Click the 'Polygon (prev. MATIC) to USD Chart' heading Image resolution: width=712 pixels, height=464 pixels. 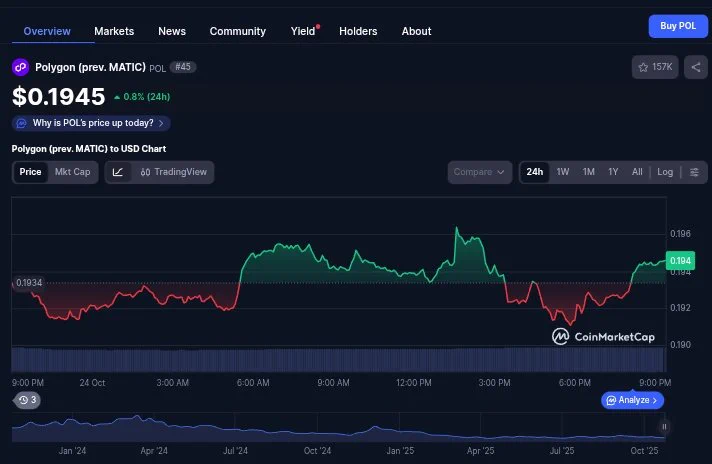coord(89,149)
